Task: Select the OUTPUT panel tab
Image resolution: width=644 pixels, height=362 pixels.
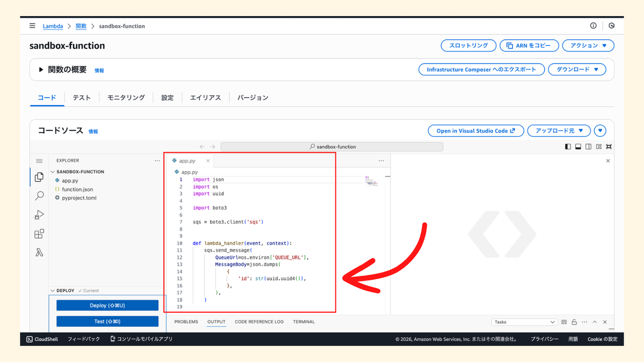Action: coord(216,322)
